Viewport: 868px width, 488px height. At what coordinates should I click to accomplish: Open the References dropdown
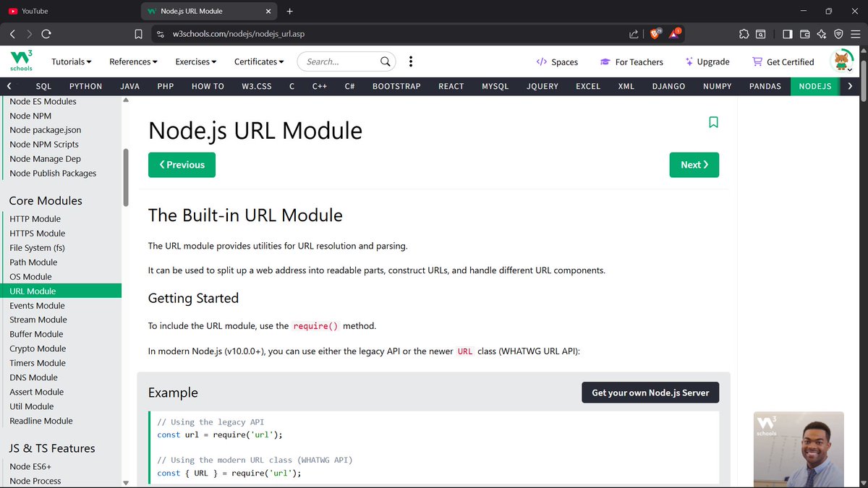tap(134, 61)
